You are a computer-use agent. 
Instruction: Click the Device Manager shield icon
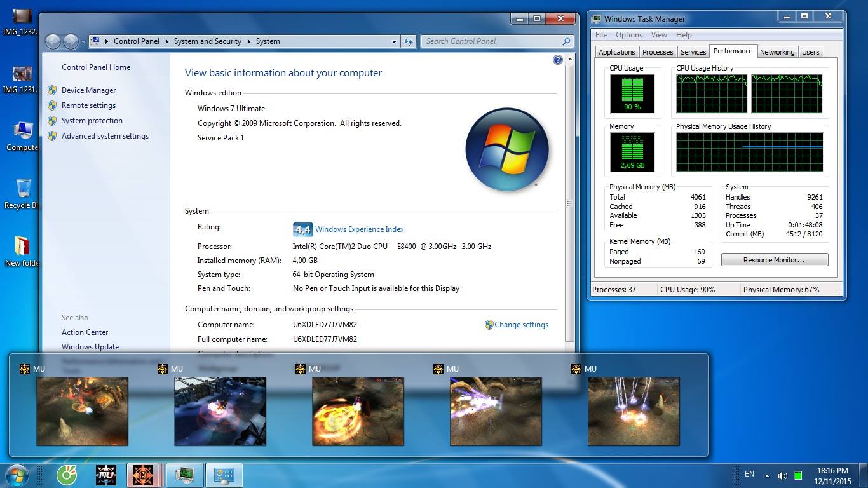[52, 90]
